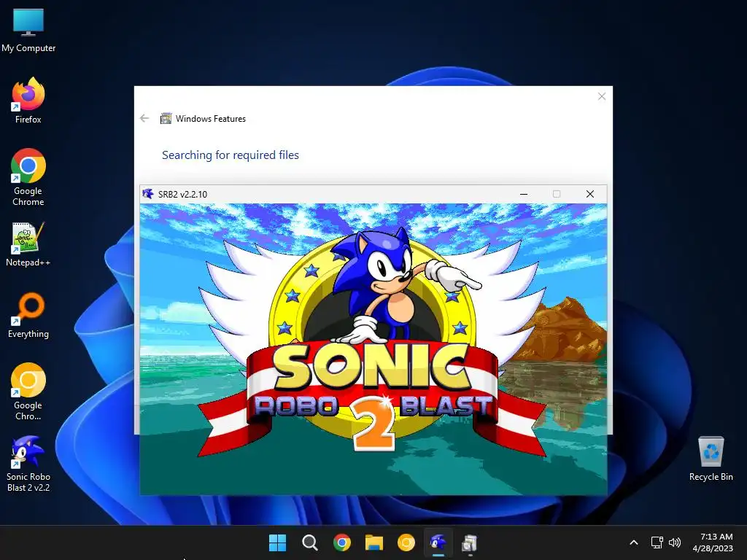Switch to SRB2 game on taskbar
The height and width of the screenshot is (560, 747).
(x=438, y=542)
